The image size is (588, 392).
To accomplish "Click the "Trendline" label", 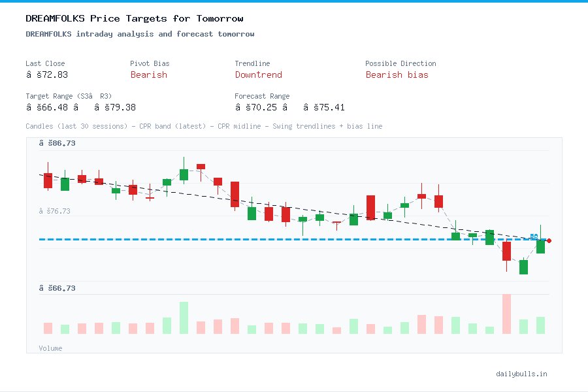I will pos(252,63).
